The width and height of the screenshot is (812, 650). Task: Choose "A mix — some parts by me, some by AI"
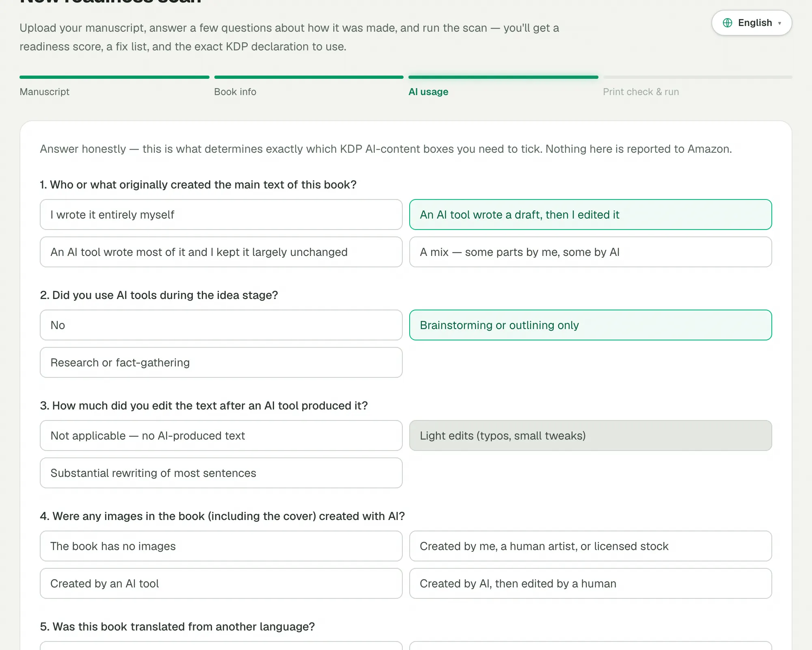[x=590, y=252]
